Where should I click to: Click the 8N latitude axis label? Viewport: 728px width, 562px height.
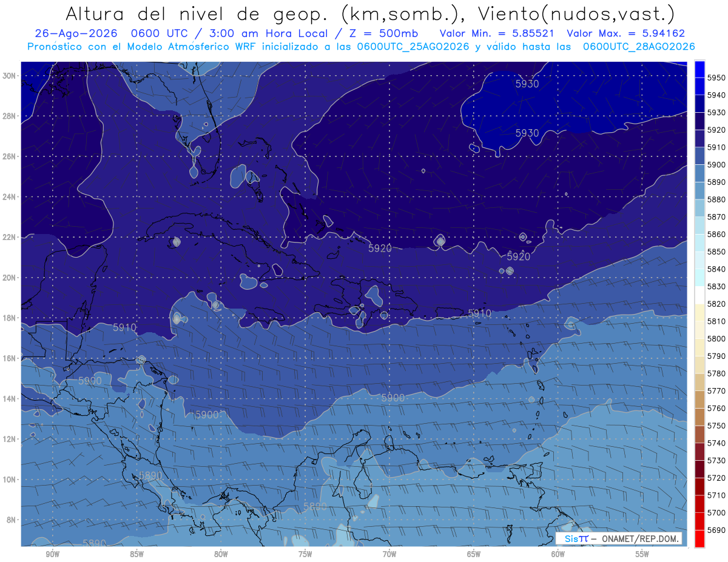pos(12,520)
